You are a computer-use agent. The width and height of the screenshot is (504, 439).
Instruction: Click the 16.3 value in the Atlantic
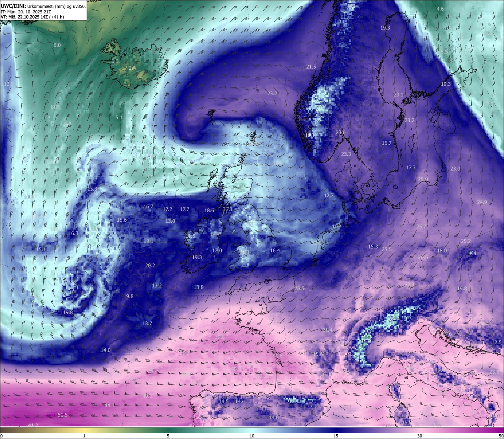[73, 233]
